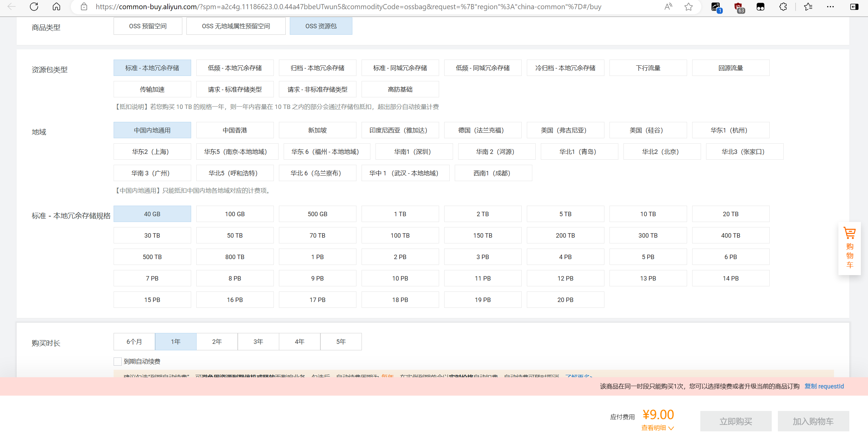Choose the 中国香港 region option
Image resolution: width=868 pixels, height=446 pixels.
(235, 130)
